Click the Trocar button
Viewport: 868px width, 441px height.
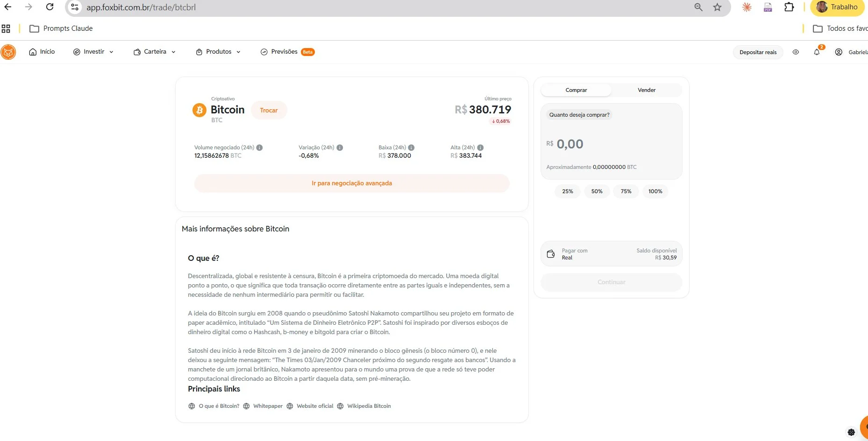(269, 110)
